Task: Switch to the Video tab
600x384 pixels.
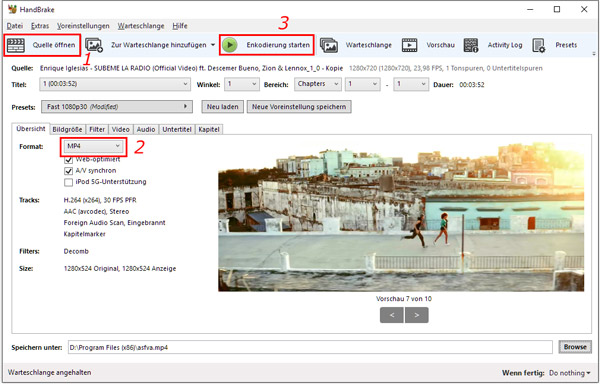Action: 121,130
